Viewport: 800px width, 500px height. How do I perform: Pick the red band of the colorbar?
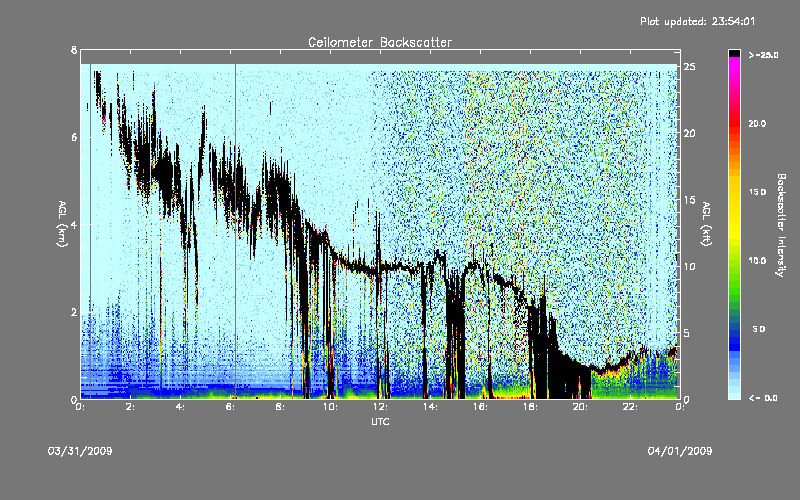734,125
